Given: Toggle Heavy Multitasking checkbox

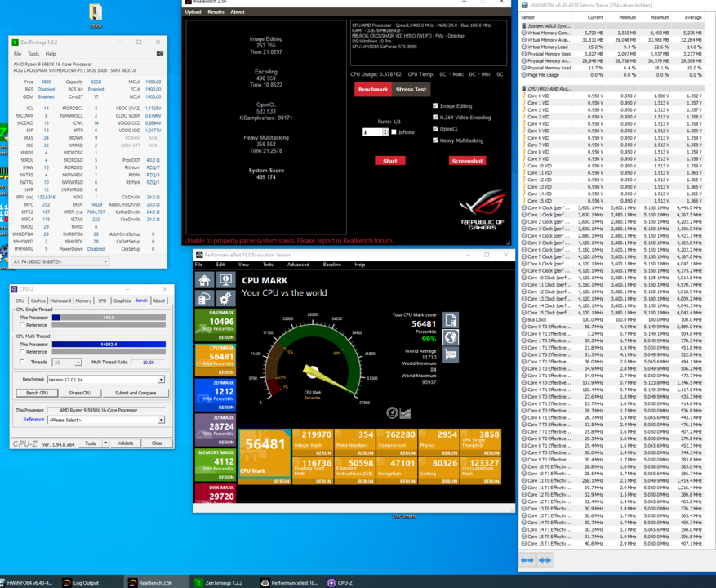Looking at the screenshot, I should [x=435, y=140].
